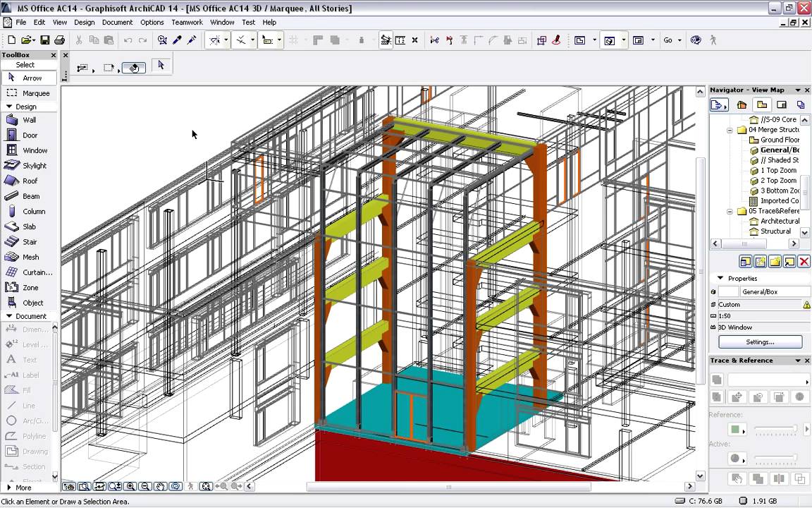Expand the More section in the ToolBox
Screen dimensions: 812x508
8,488
